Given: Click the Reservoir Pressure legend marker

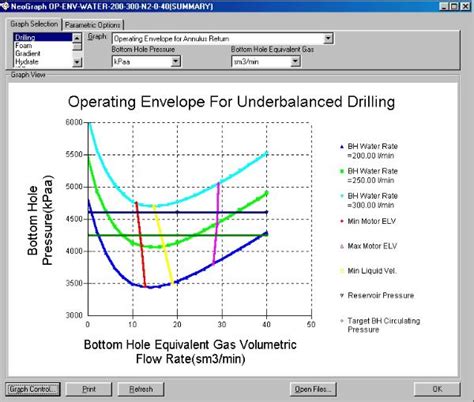Looking at the screenshot, I should pyautogui.click(x=342, y=296).
